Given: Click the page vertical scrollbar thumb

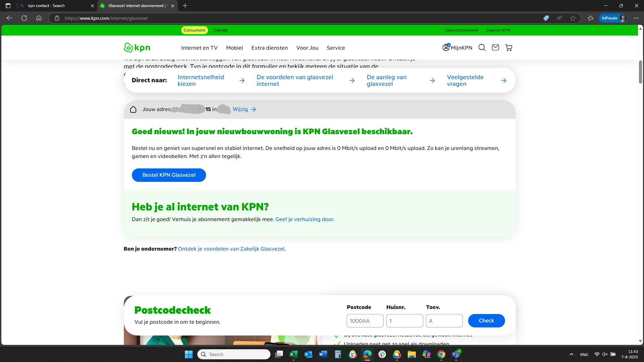Looking at the screenshot, I should pos(640,72).
